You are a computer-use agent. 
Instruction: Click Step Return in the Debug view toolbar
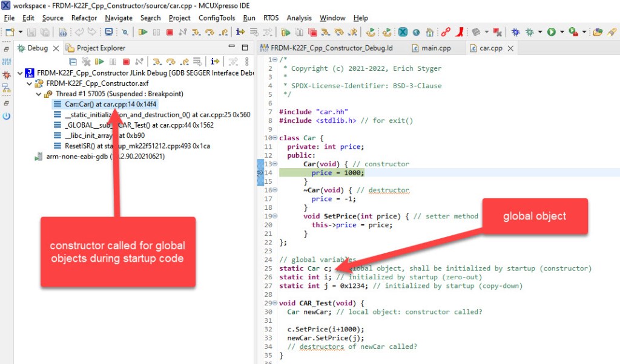click(185, 61)
